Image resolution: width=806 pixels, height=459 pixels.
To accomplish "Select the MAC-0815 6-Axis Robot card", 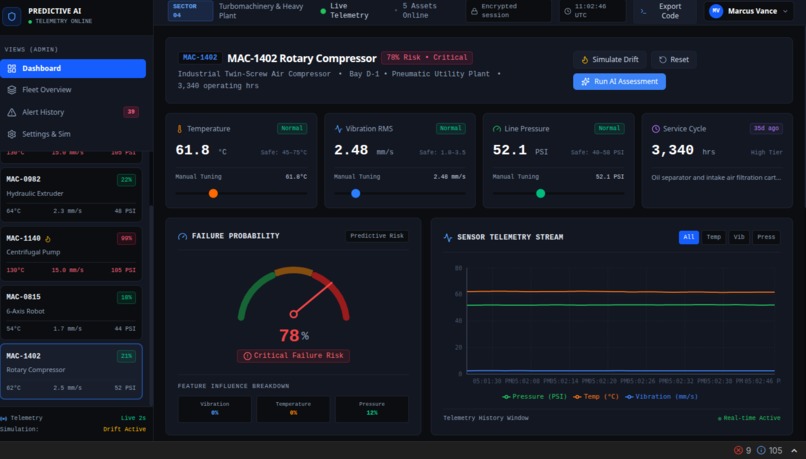I will 71,313.
